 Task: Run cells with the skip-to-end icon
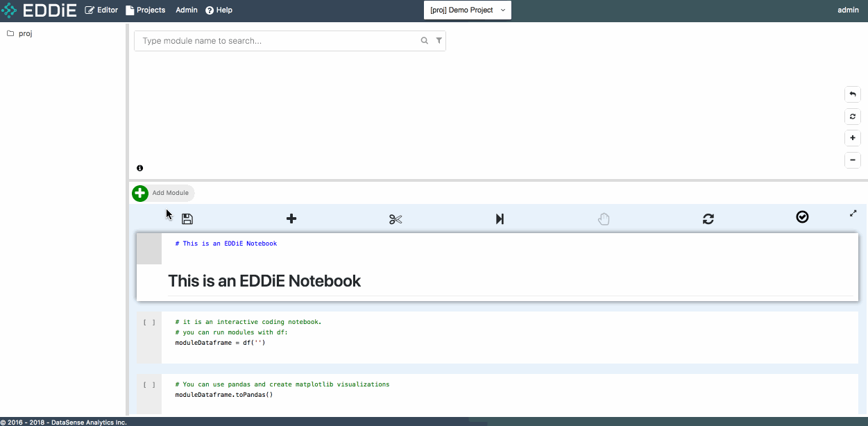click(x=500, y=219)
